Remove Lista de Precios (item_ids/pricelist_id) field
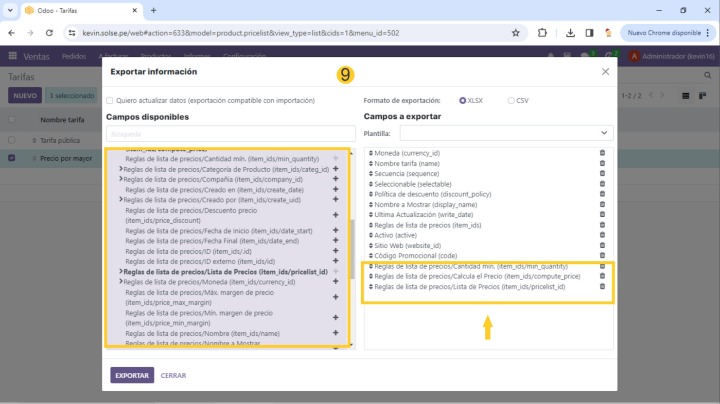Screen dimensions: 720x404 [x=602, y=287]
